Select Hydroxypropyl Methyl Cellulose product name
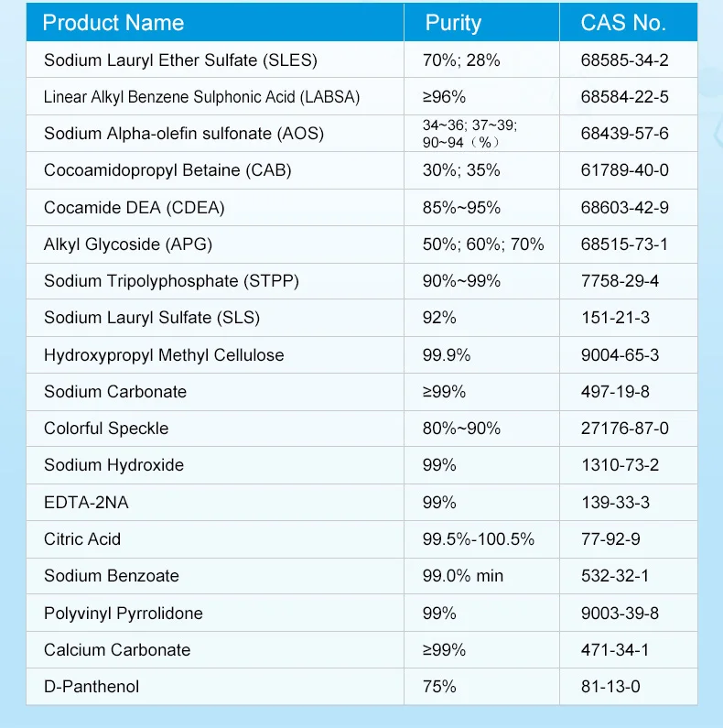Image resolution: width=723 pixels, height=728 pixels. tap(164, 355)
